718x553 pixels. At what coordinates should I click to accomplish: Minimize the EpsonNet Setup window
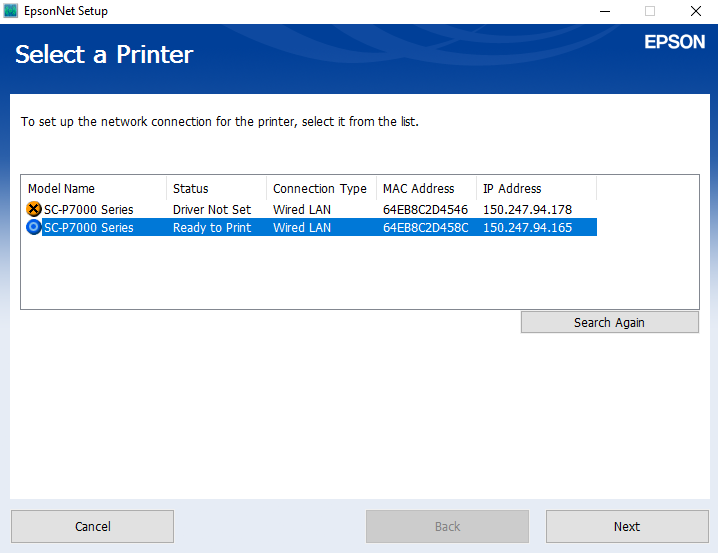point(605,11)
